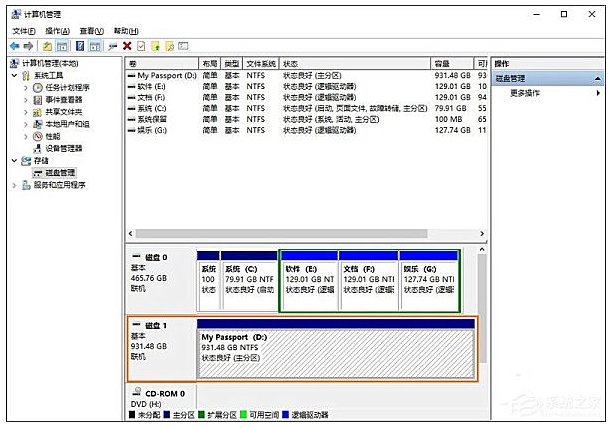Expand the 更多操作 submenu arrow
Screen dimensions: 612x428
pos(598,93)
